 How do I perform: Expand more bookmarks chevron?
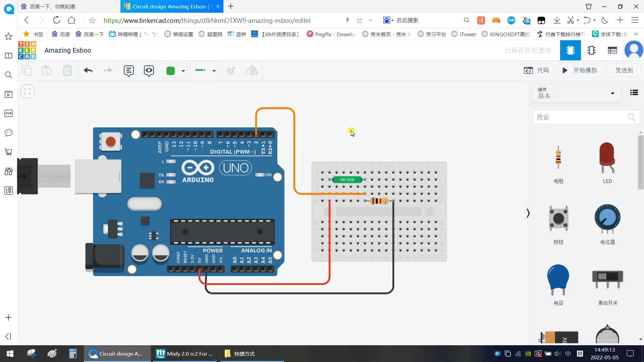point(636,34)
